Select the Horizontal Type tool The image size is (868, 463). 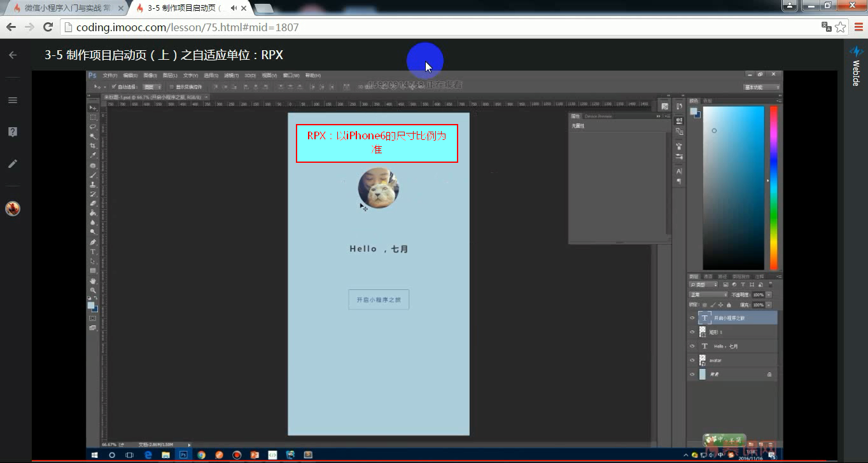[93, 252]
